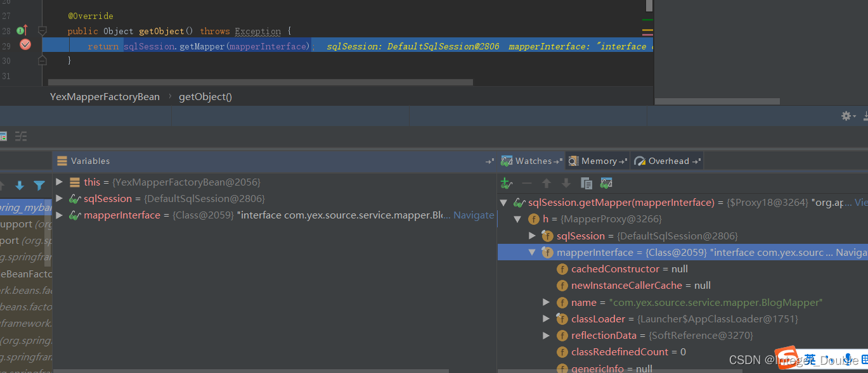Click the down-arrow next frame icon

pos(20,186)
